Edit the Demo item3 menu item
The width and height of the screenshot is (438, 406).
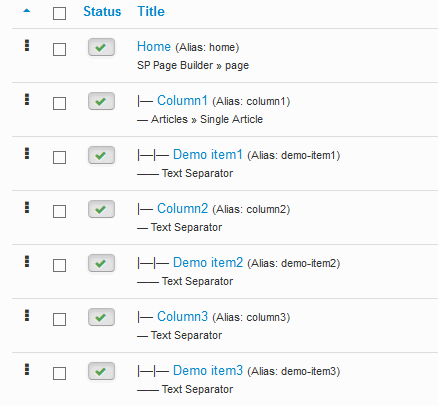tap(208, 371)
